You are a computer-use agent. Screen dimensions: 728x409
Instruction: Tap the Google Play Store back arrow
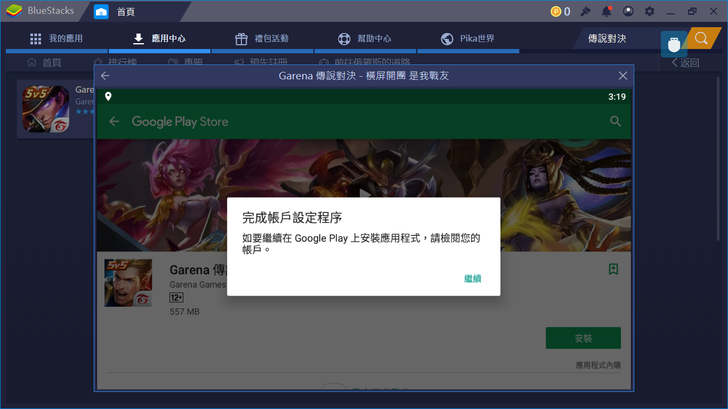pyautogui.click(x=114, y=122)
